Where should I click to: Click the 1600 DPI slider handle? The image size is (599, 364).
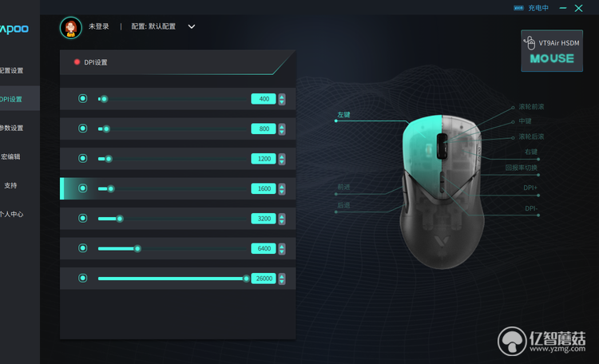point(111,188)
